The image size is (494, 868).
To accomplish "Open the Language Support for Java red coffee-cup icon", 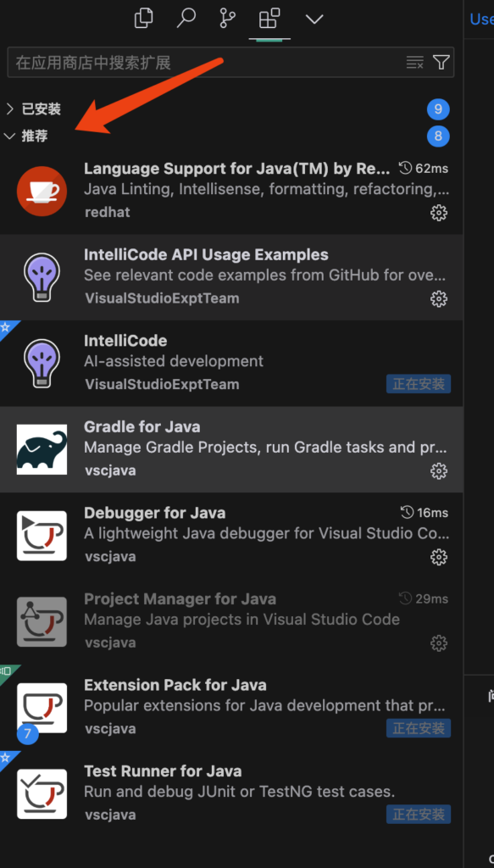I will (x=42, y=191).
